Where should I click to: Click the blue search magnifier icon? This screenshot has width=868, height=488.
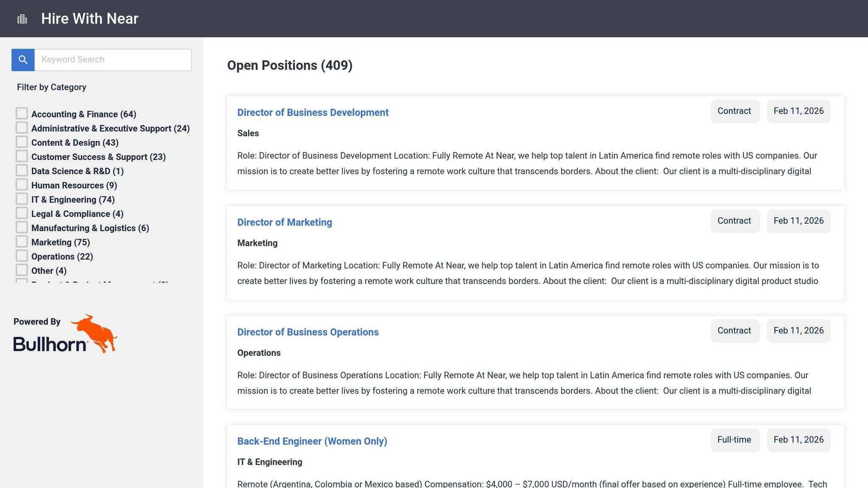pos(23,60)
